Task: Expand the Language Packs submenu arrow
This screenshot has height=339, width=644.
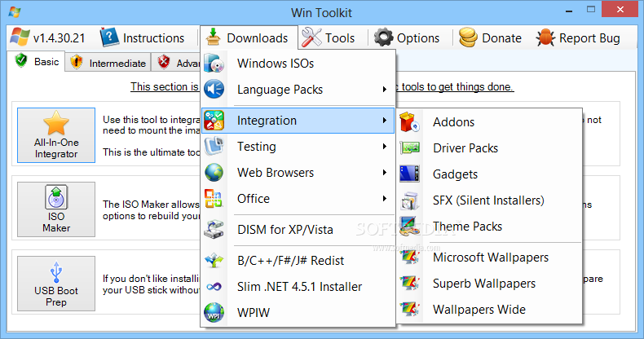Action: (x=385, y=90)
